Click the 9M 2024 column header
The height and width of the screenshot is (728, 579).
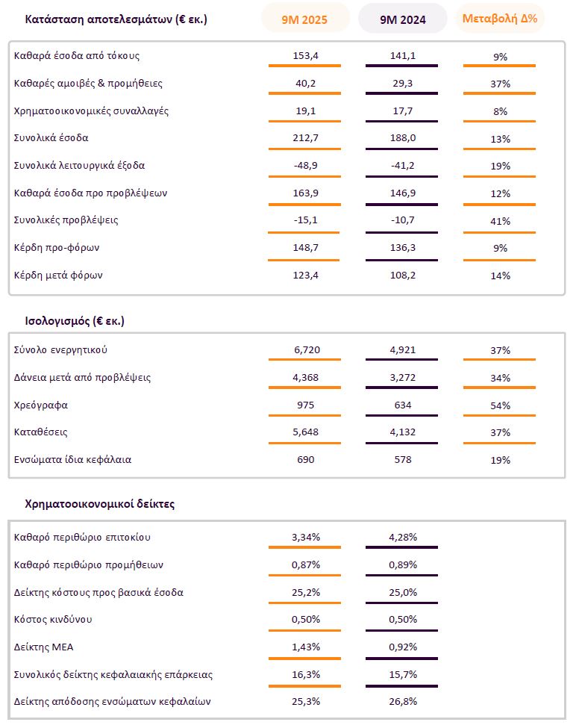[402, 19]
